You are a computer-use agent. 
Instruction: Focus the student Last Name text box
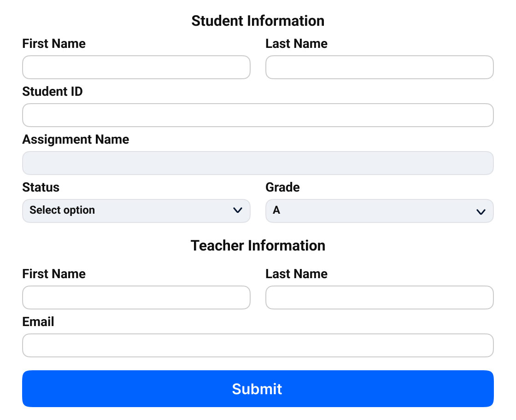click(x=380, y=67)
